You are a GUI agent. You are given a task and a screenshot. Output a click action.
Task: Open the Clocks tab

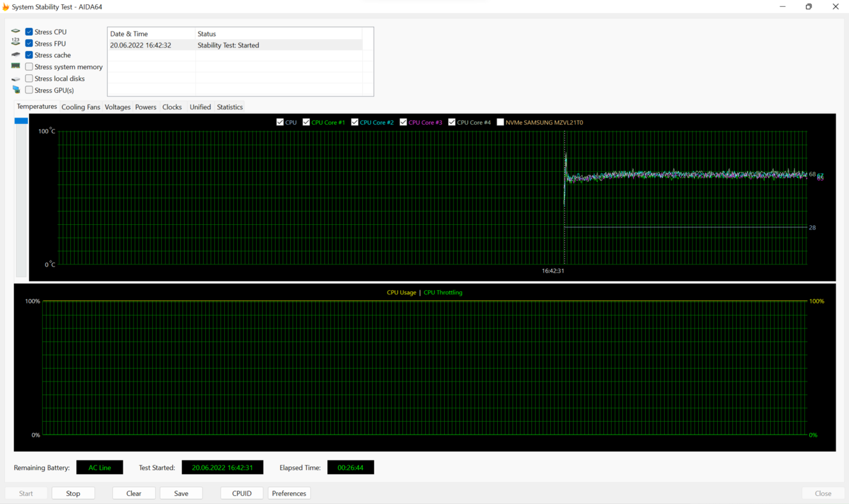pyautogui.click(x=172, y=107)
